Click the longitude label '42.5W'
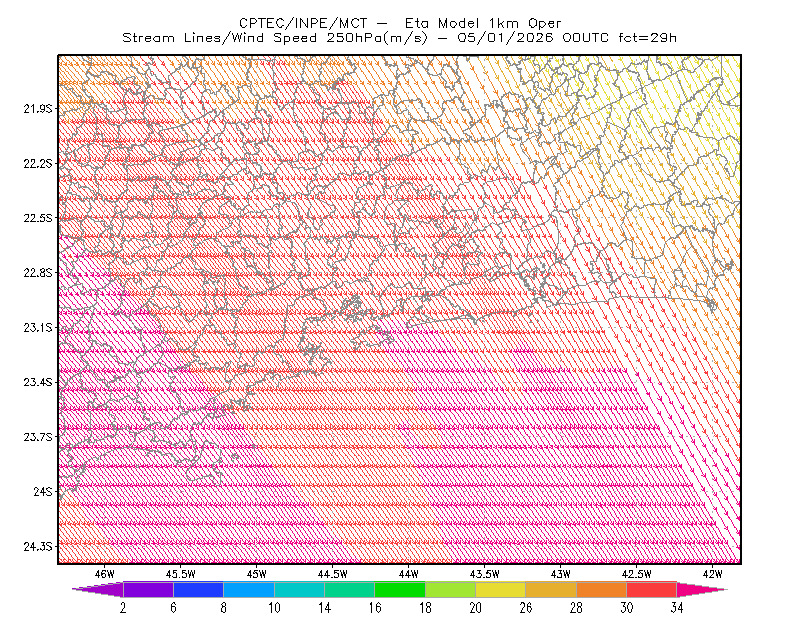The height and width of the screenshot is (618, 800). [x=637, y=574]
